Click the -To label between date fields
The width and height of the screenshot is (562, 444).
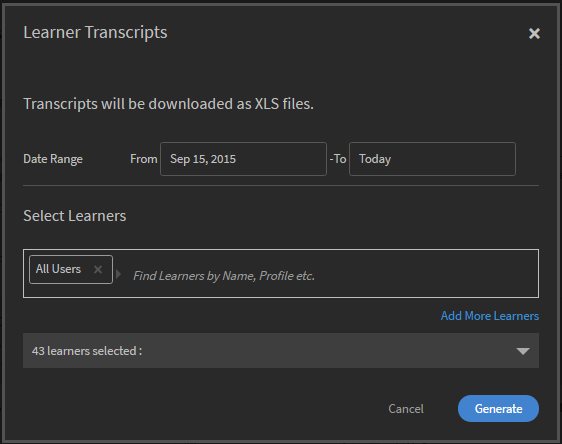[x=338, y=159]
